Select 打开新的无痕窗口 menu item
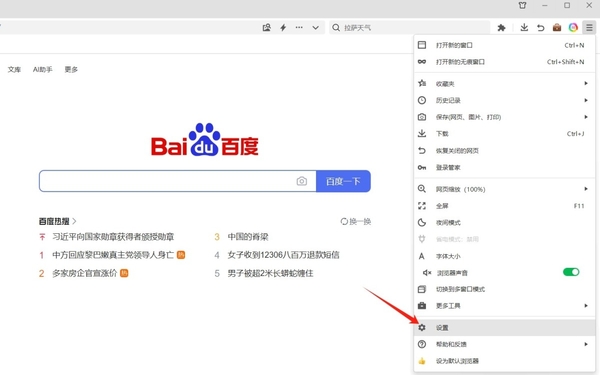600x375 pixels. coord(504,62)
